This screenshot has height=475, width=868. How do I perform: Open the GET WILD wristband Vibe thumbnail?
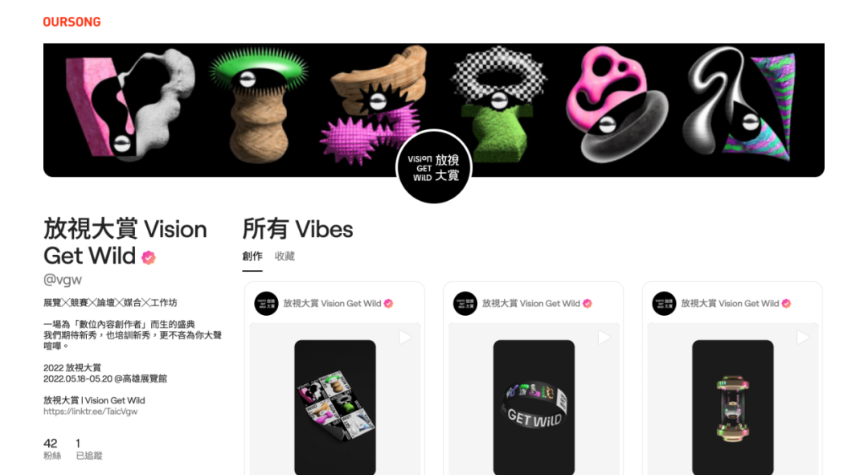point(534,407)
